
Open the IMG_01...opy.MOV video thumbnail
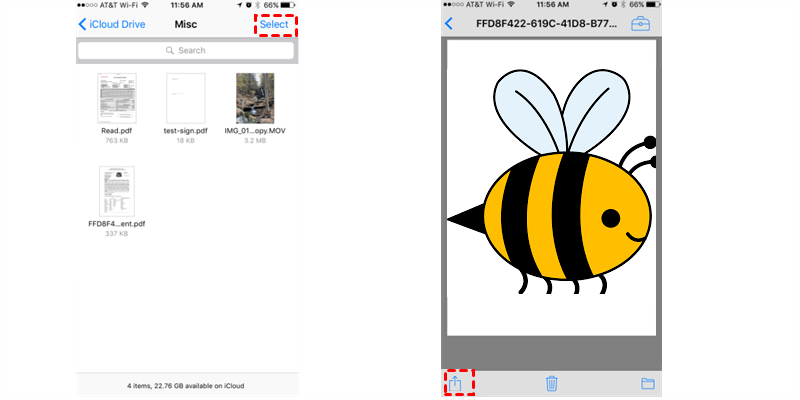click(255, 98)
